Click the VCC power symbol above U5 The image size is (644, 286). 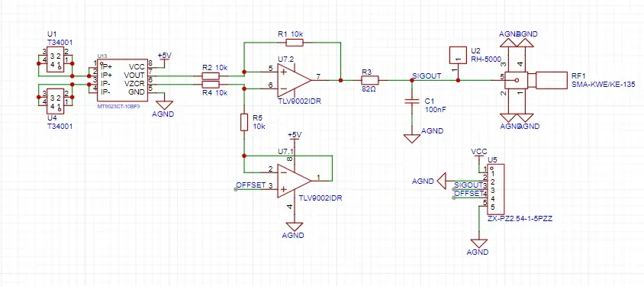point(479,152)
